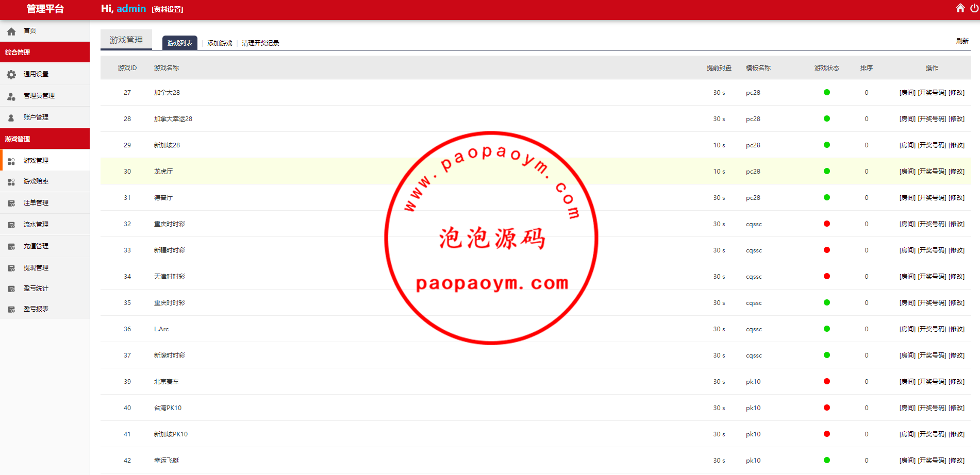
Task: Toggle the red status dot for 北京赛车
Action: point(827,381)
